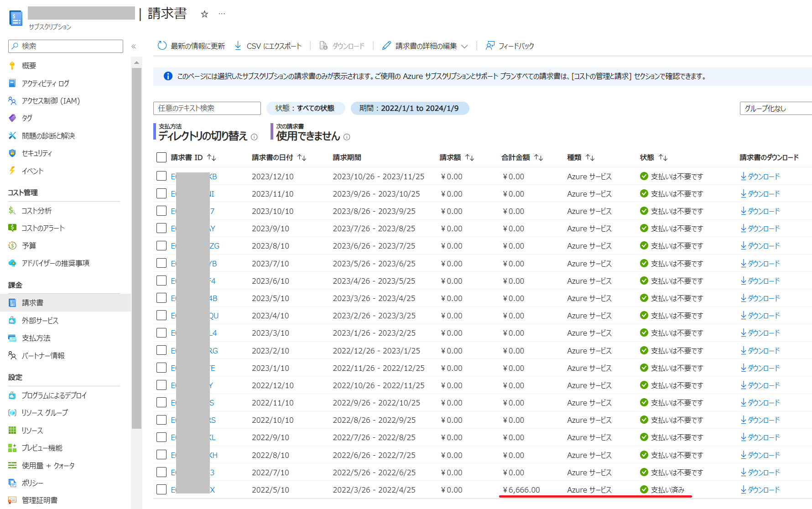Screen dimensions: 812x509
Task: Click the コスト分析 icon in sidebar
Action: [x=12, y=210]
